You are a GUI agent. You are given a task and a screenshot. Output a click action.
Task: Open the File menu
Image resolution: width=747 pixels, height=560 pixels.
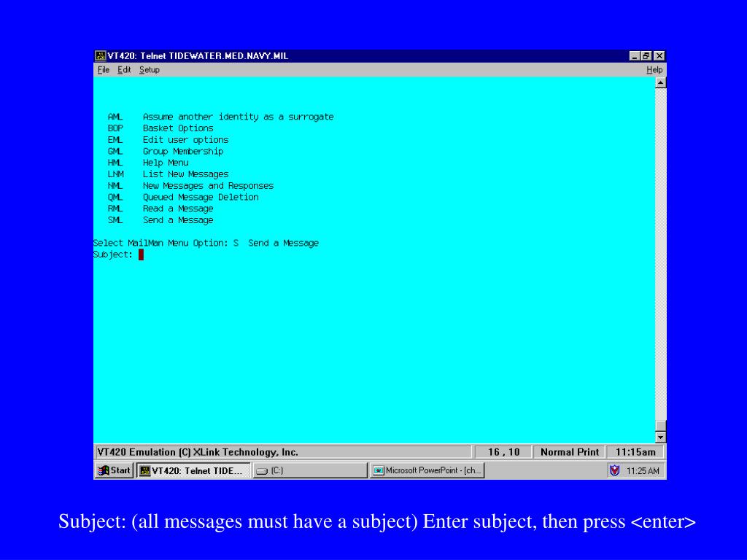point(104,70)
